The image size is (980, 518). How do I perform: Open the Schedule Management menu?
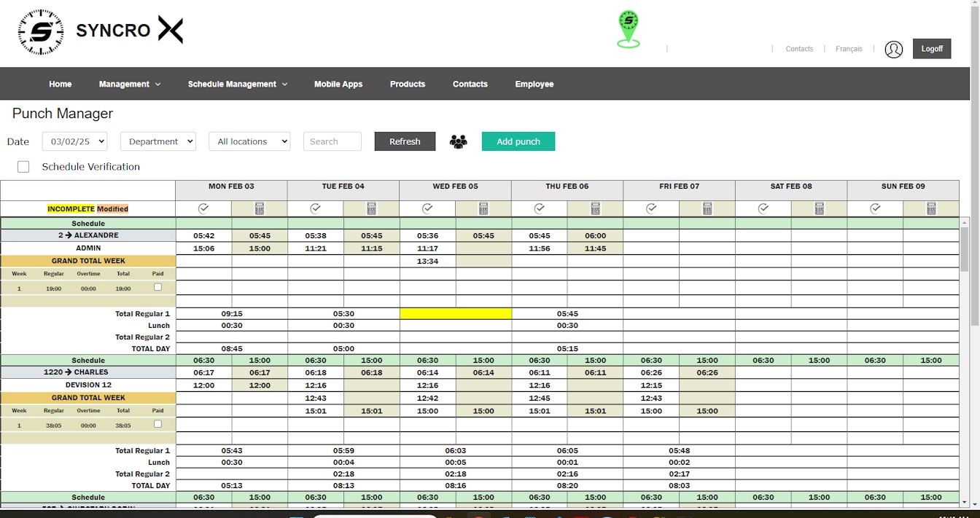[x=237, y=84]
